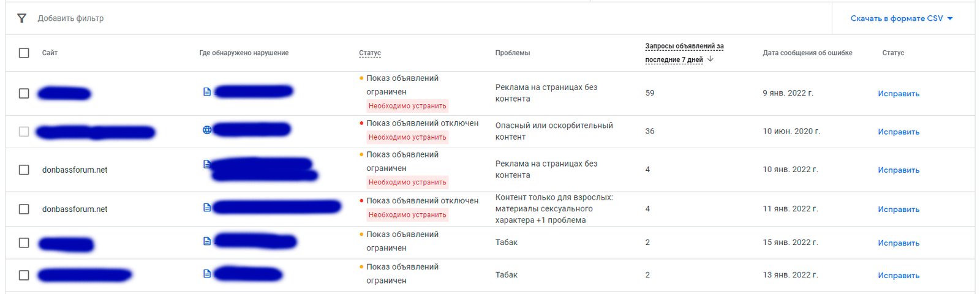Image resolution: width=980 pixels, height=294 pixels.
Task: Open 'Скачать в формате CSV' dropdown
Action: click(x=902, y=18)
